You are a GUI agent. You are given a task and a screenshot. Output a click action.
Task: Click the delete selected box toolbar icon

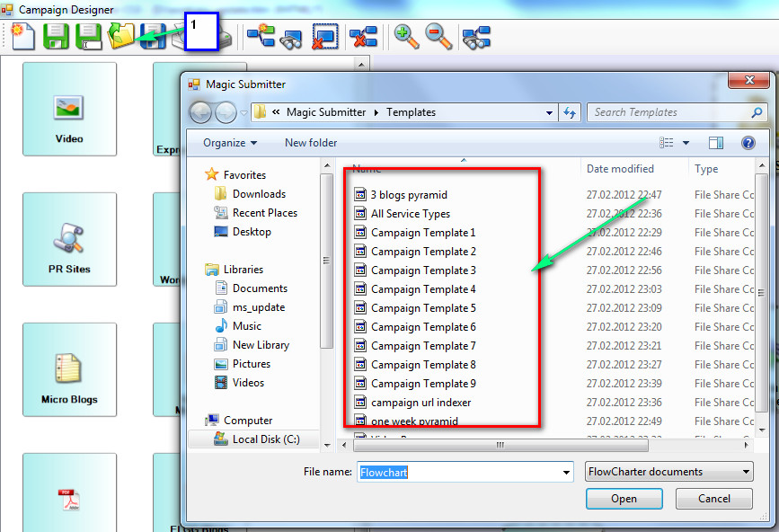325,36
